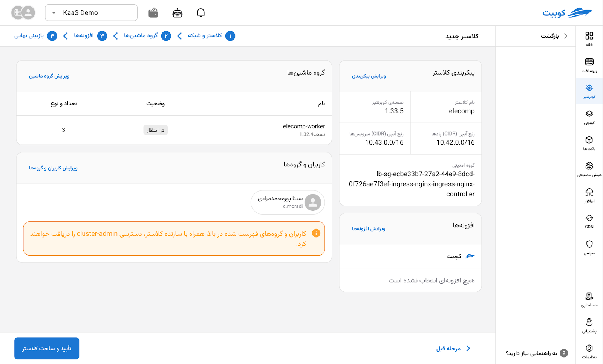Jump to step 3 Add-ons (افزونه‌ها)
Image resolution: width=603 pixels, height=364 pixels.
pyautogui.click(x=90, y=36)
